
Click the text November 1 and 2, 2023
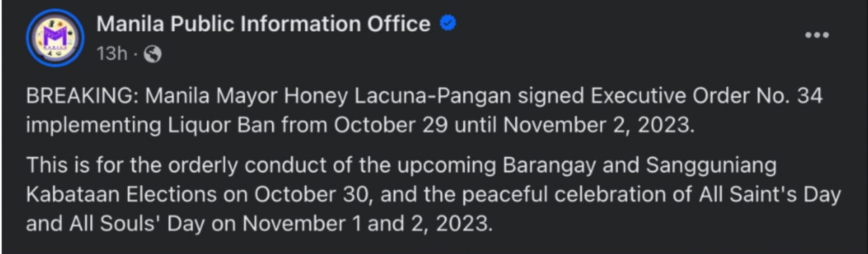368,224
